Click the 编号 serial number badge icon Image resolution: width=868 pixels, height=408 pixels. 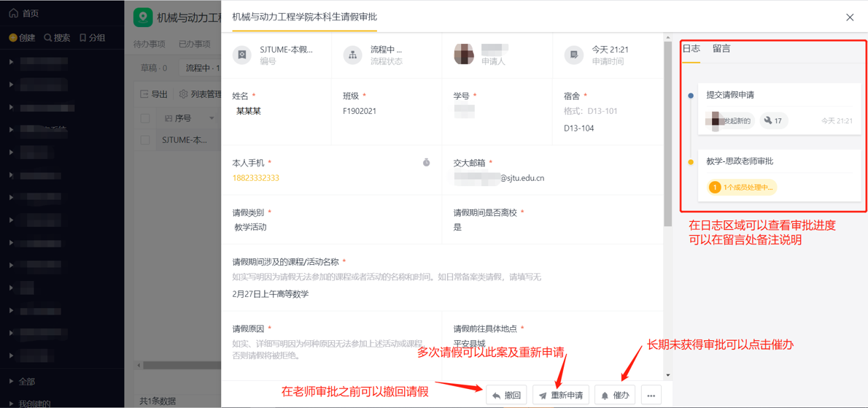click(x=242, y=55)
